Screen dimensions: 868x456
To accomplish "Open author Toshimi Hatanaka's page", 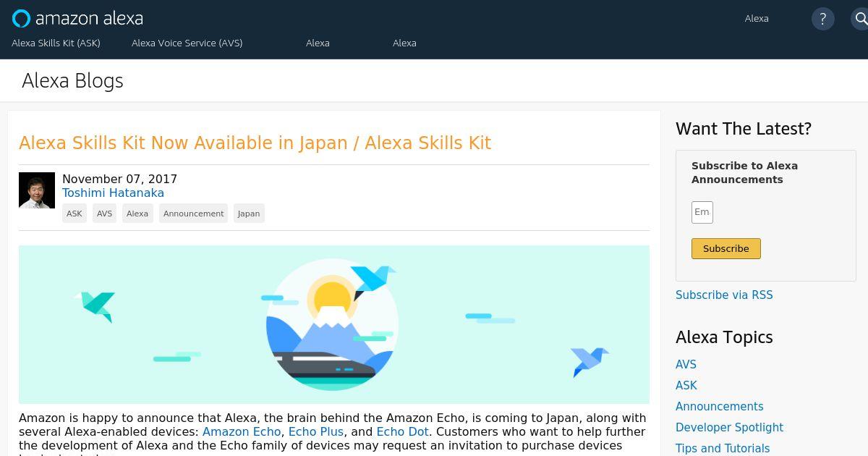I will (x=113, y=193).
